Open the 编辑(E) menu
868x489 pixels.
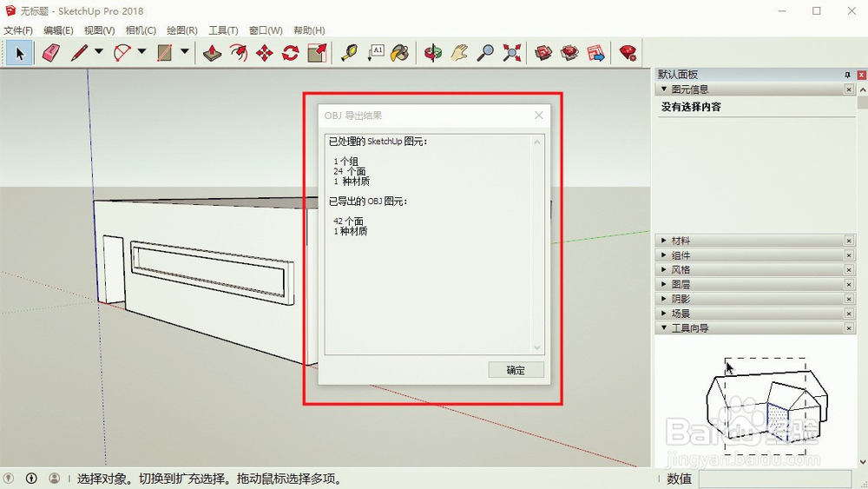pyautogui.click(x=59, y=30)
